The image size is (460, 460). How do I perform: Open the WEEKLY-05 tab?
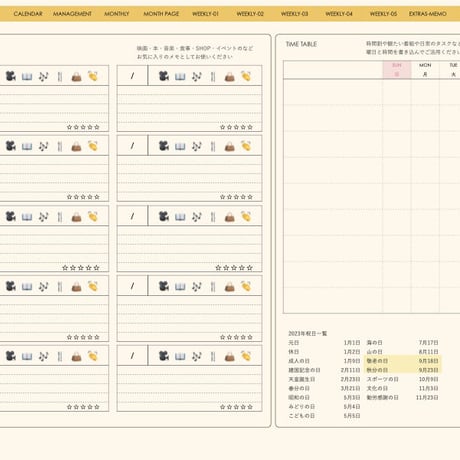383,14
